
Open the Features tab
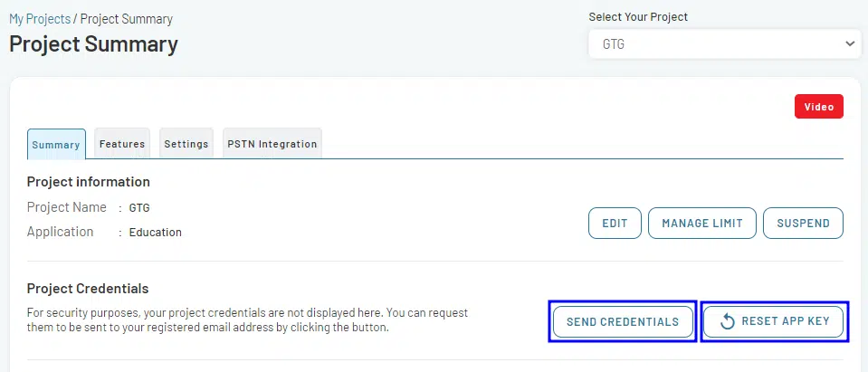click(x=122, y=144)
